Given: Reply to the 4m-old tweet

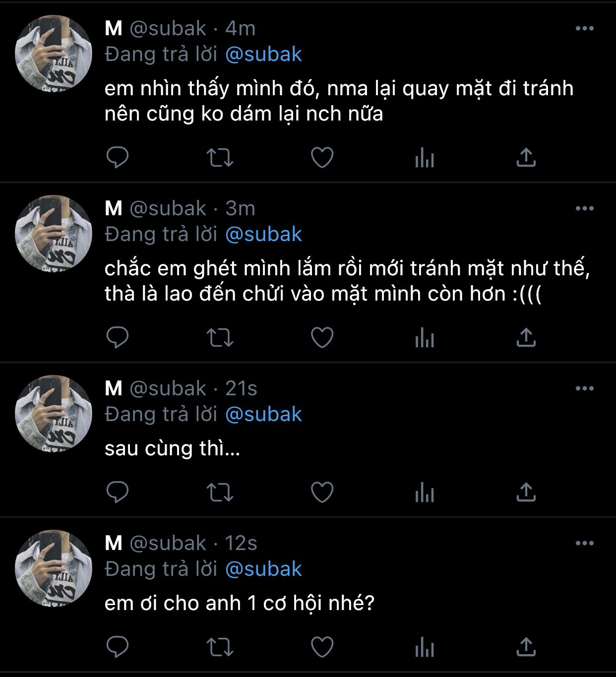Looking at the screenshot, I should (118, 158).
